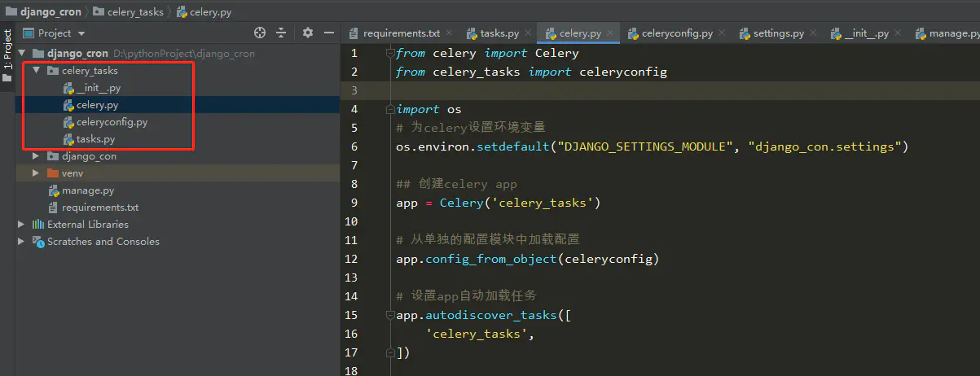The width and height of the screenshot is (980, 376).
Task: Select requirements.txt in the project tree
Action: tap(93, 208)
